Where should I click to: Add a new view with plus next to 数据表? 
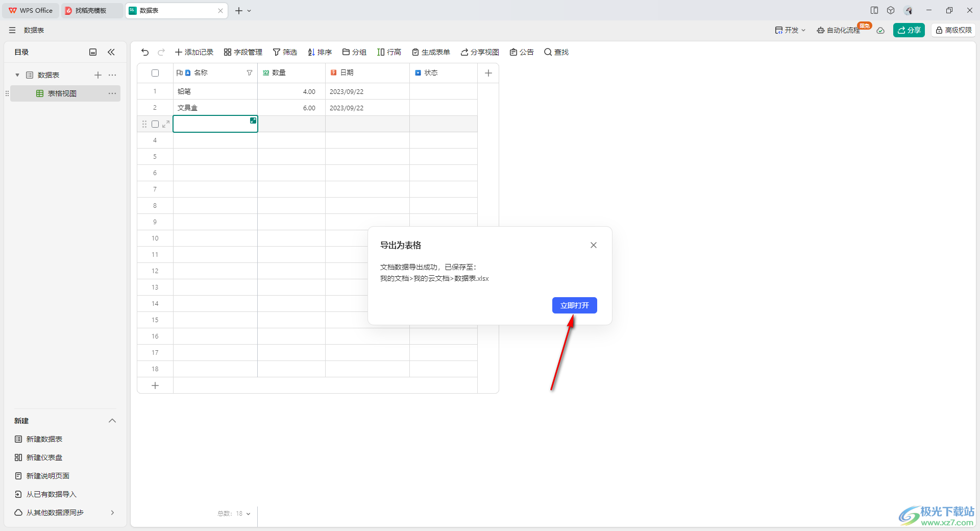pyautogui.click(x=98, y=75)
